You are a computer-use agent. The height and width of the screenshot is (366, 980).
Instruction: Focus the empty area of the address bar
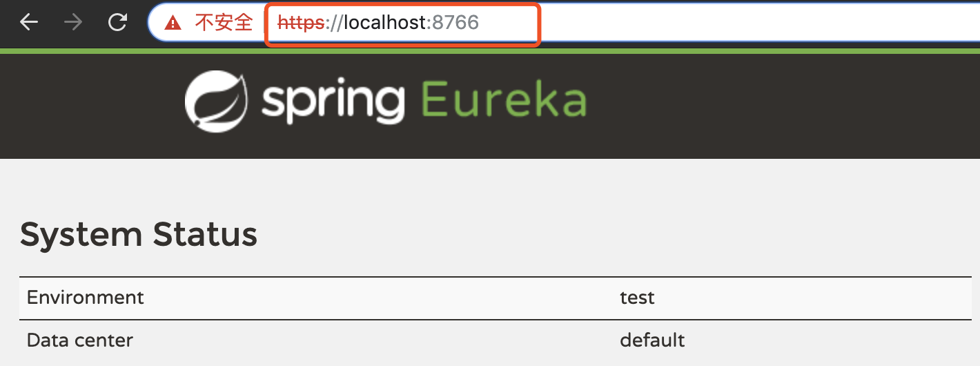pyautogui.click(x=759, y=23)
